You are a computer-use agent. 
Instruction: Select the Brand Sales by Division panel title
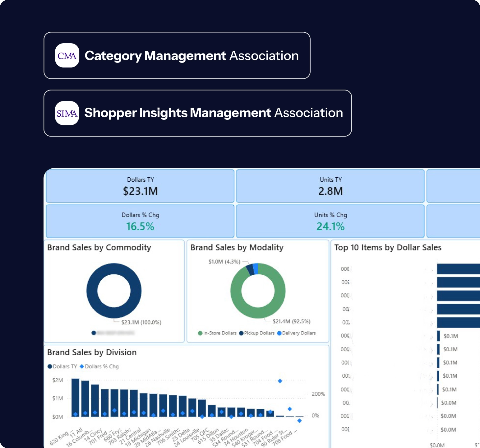coord(92,352)
